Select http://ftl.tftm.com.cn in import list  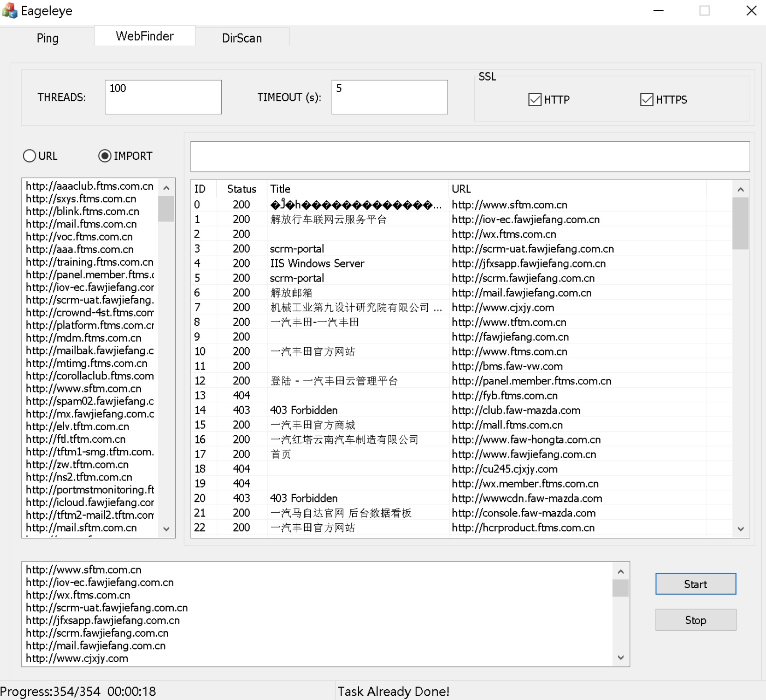point(75,439)
